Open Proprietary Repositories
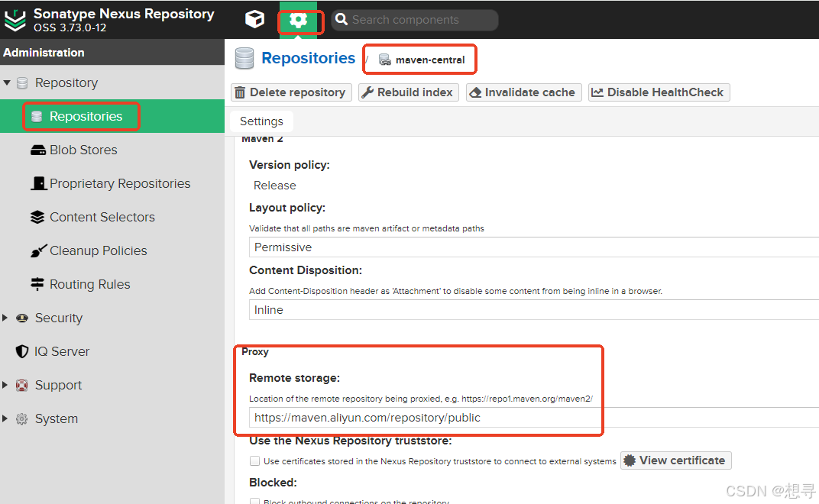The image size is (819, 504). coord(120,183)
